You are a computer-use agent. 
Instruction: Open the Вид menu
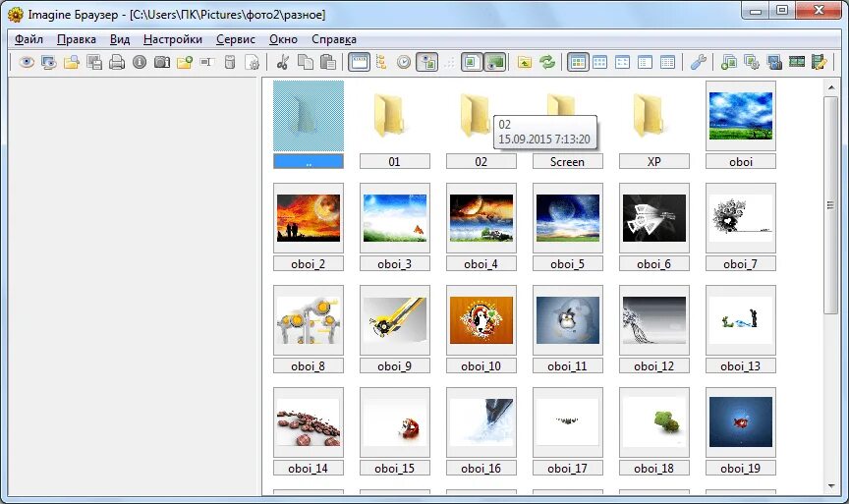(x=120, y=39)
